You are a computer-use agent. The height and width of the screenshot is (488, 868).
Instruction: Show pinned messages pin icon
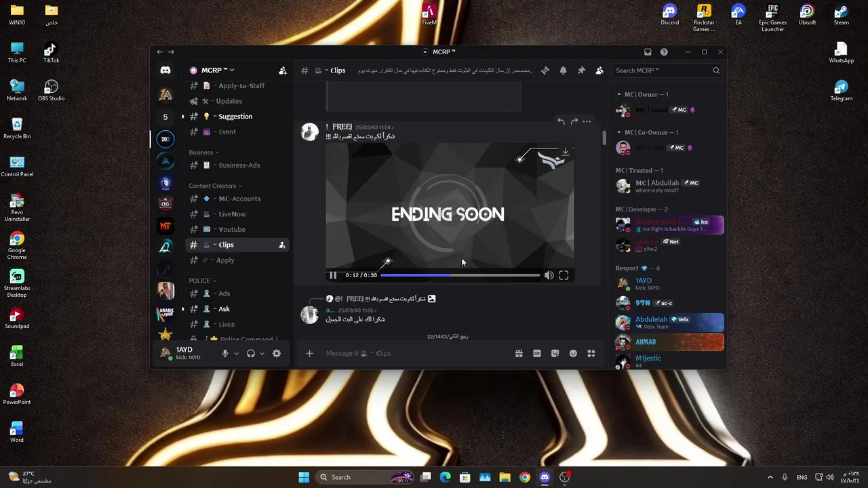[x=581, y=70]
